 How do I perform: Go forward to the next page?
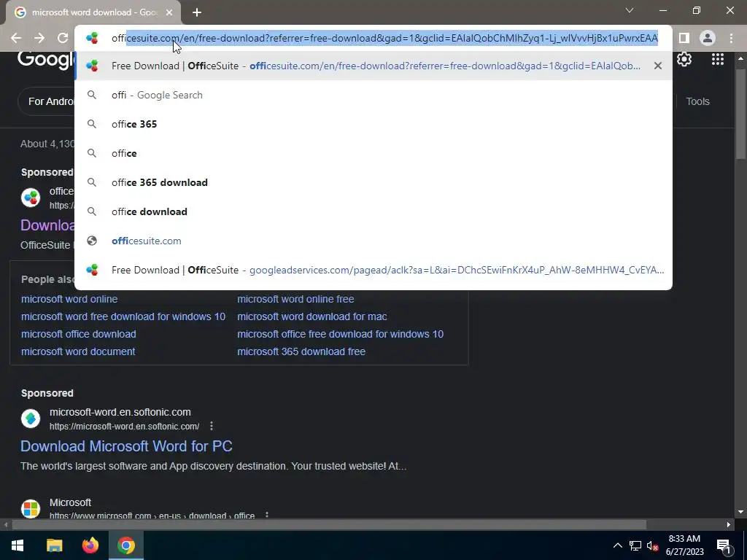pos(39,38)
